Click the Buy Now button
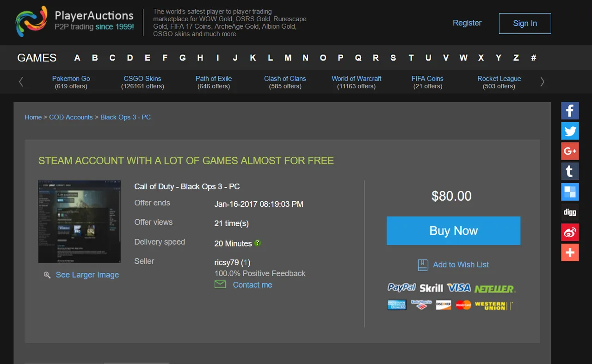This screenshot has width=592, height=364. tap(453, 231)
